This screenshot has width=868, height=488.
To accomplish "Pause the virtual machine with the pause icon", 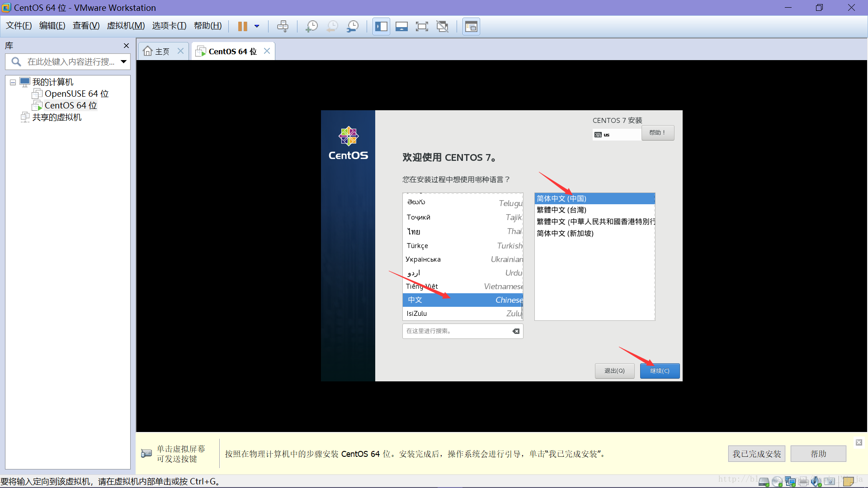I will pyautogui.click(x=243, y=26).
